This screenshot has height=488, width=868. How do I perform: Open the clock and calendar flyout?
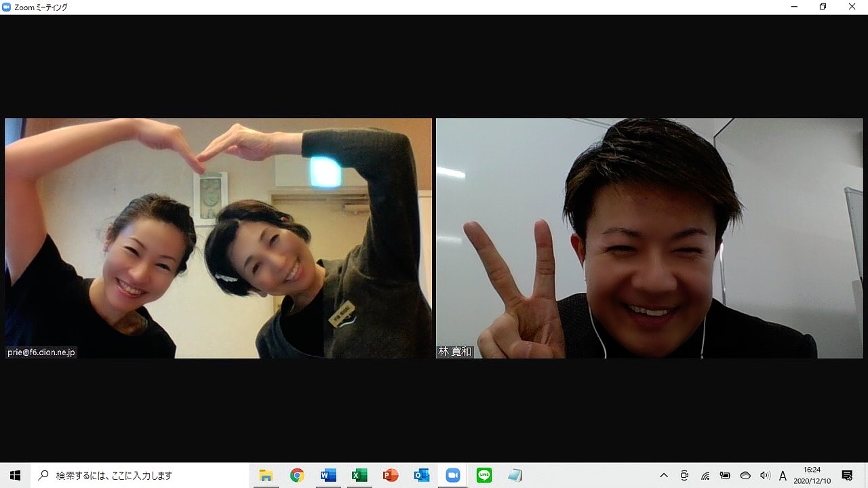(x=812, y=476)
